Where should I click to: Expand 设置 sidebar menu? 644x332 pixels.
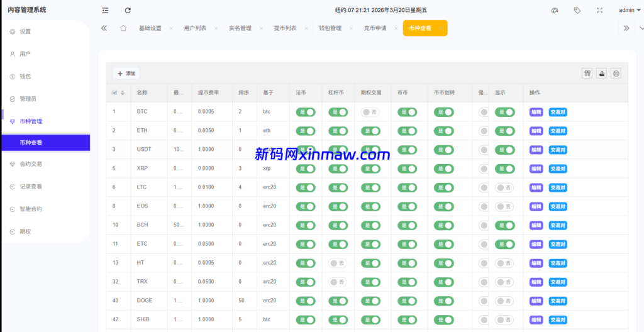tap(45, 31)
